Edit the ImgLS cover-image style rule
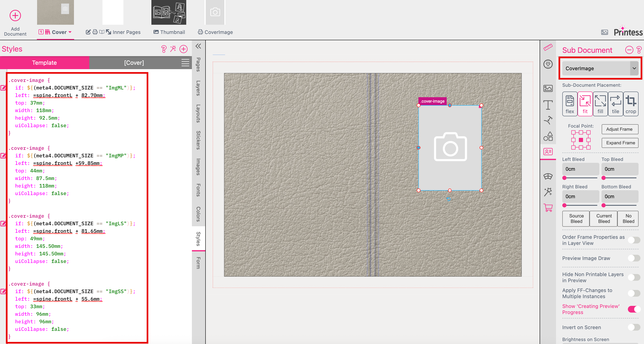 click(x=3, y=224)
